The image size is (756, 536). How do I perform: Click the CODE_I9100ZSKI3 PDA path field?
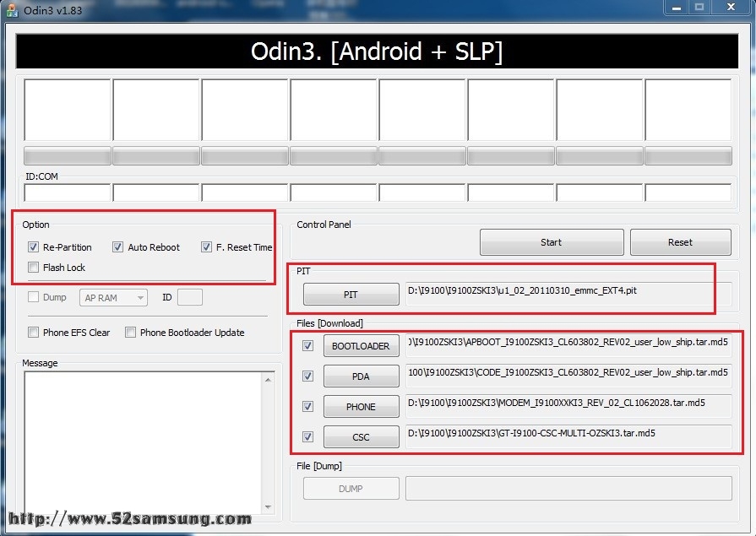click(x=568, y=376)
